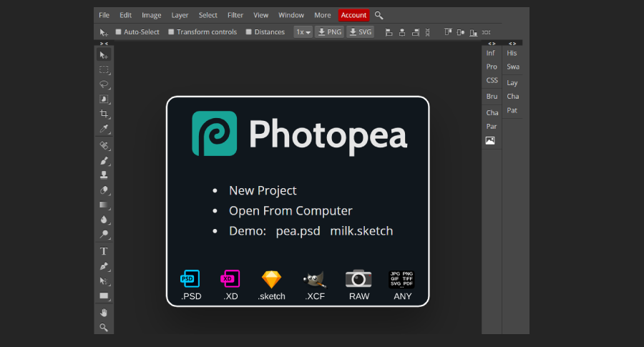
Task: Click the search magnifier next to Account
Action: 379,16
